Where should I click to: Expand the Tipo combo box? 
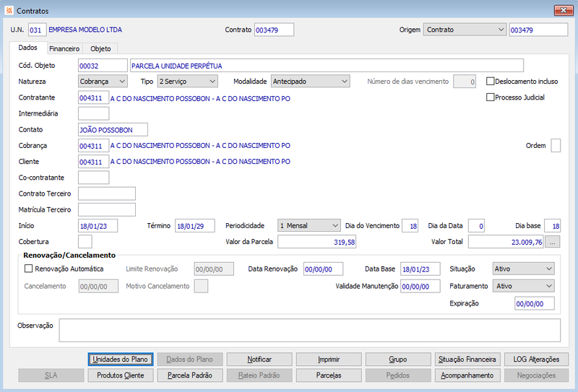(188, 82)
